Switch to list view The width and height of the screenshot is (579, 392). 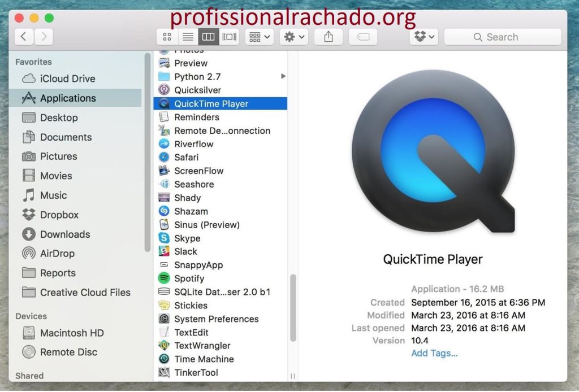click(x=188, y=37)
